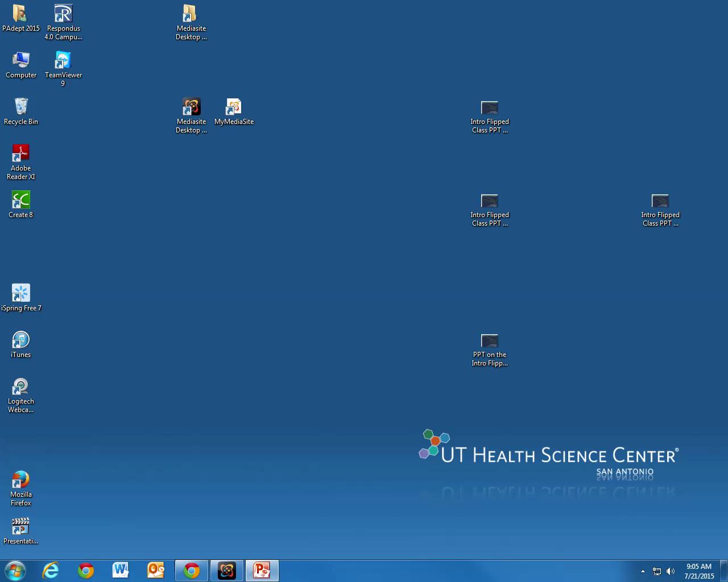This screenshot has width=728, height=582.
Task: Select the PPT on the Intro Flipp file
Action: pyautogui.click(x=490, y=342)
